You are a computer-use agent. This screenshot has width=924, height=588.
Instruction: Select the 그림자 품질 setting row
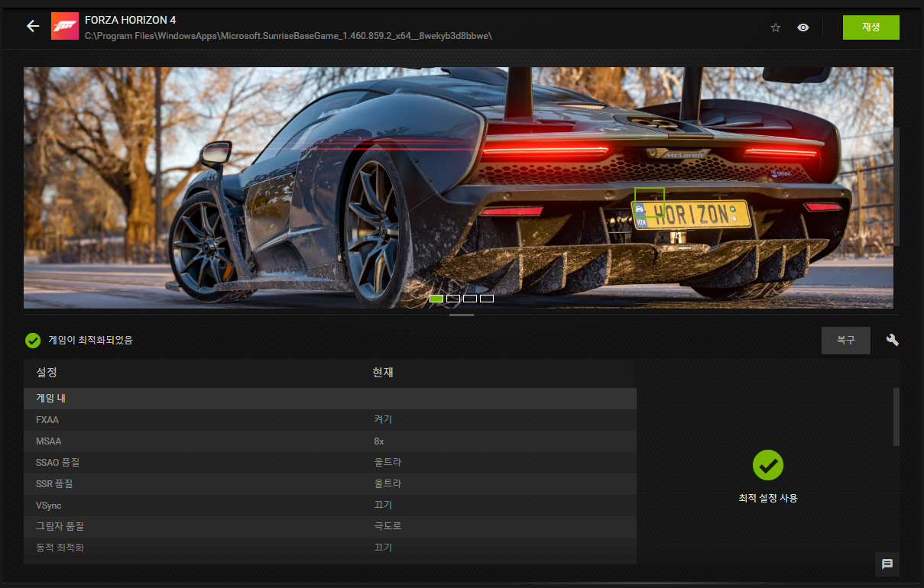click(x=330, y=527)
